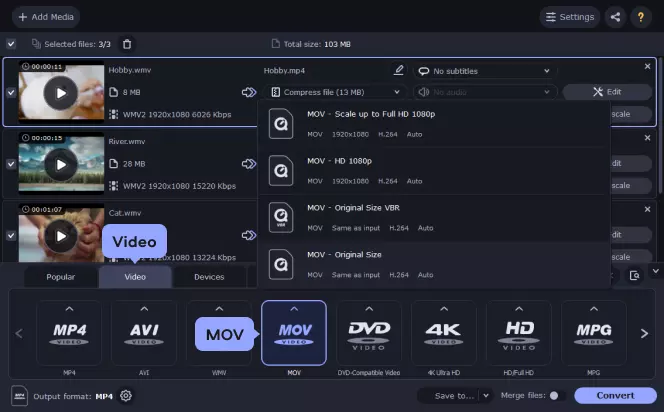
Task: Toggle the Merge files switch
Action: point(557,395)
